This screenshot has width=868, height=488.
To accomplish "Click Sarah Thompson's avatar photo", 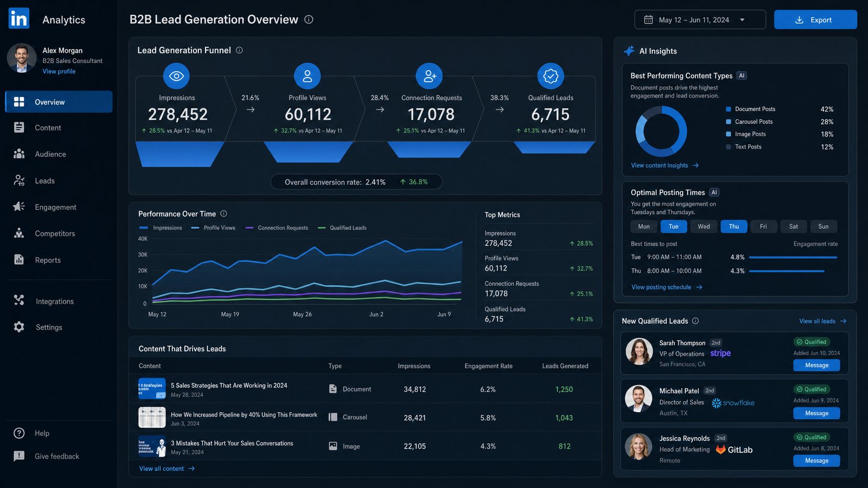I will point(639,351).
